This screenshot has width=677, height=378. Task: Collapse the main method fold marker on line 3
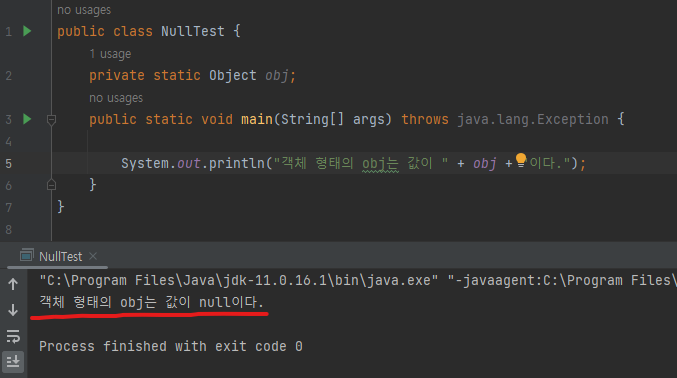[51, 120]
